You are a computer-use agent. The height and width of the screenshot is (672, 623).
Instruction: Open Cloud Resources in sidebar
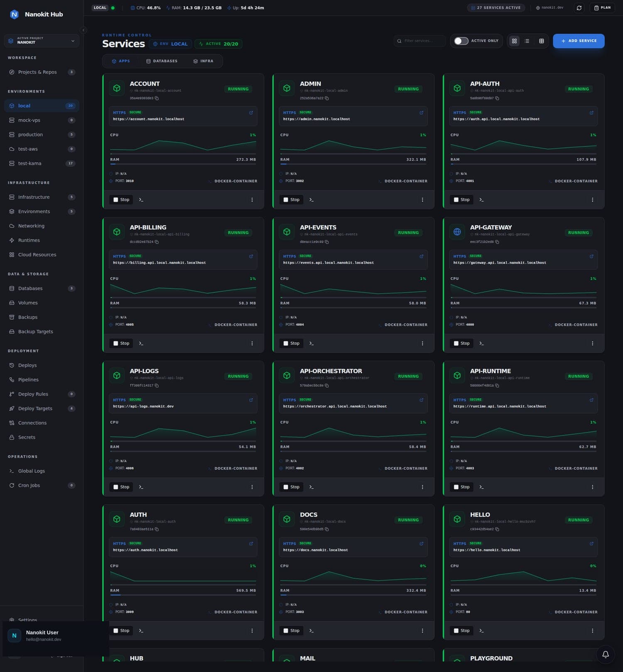(x=42, y=255)
